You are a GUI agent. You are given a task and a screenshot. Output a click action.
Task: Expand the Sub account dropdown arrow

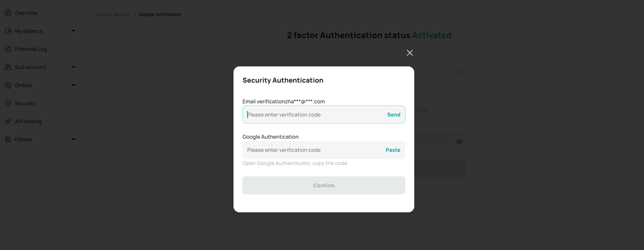pyautogui.click(x=73, y=67)
